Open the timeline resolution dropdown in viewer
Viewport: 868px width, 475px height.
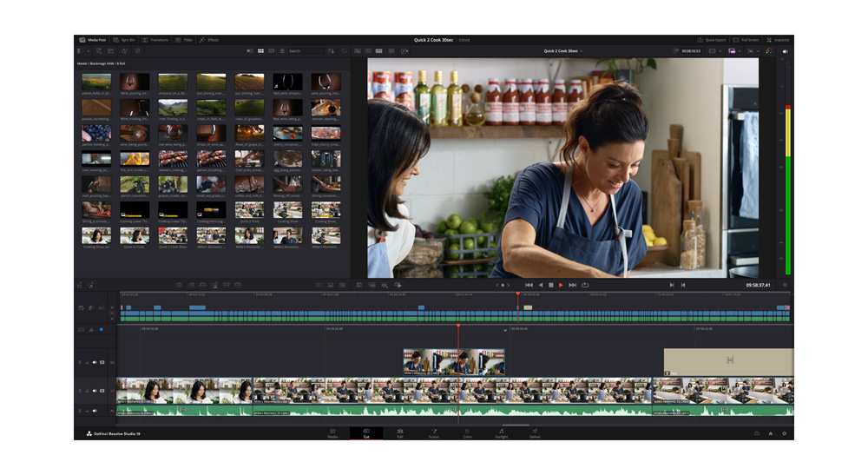coord(713,51)
